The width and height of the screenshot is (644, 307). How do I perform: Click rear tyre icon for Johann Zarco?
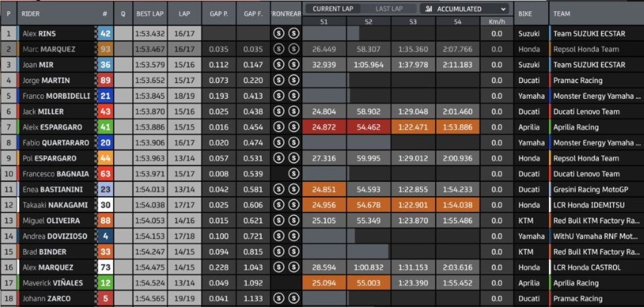(293, 299)
